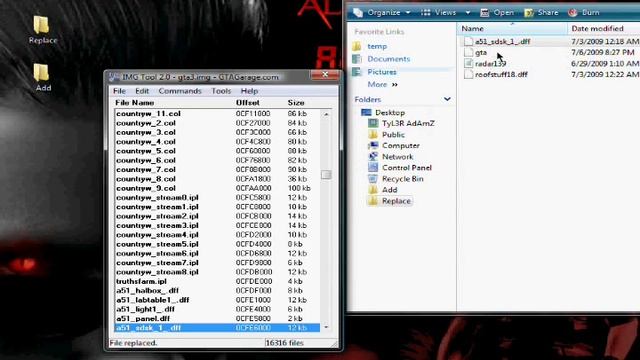Screen dimensions: 640x360
Task: Click the Open icon in Explorer toolbar
Action: [484, 13]
